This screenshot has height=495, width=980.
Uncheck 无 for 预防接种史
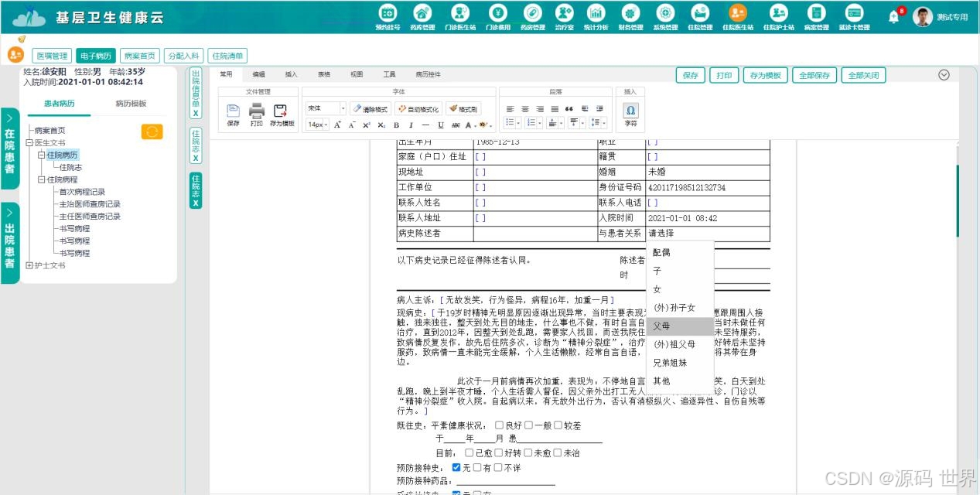click(x=456, y=467)
